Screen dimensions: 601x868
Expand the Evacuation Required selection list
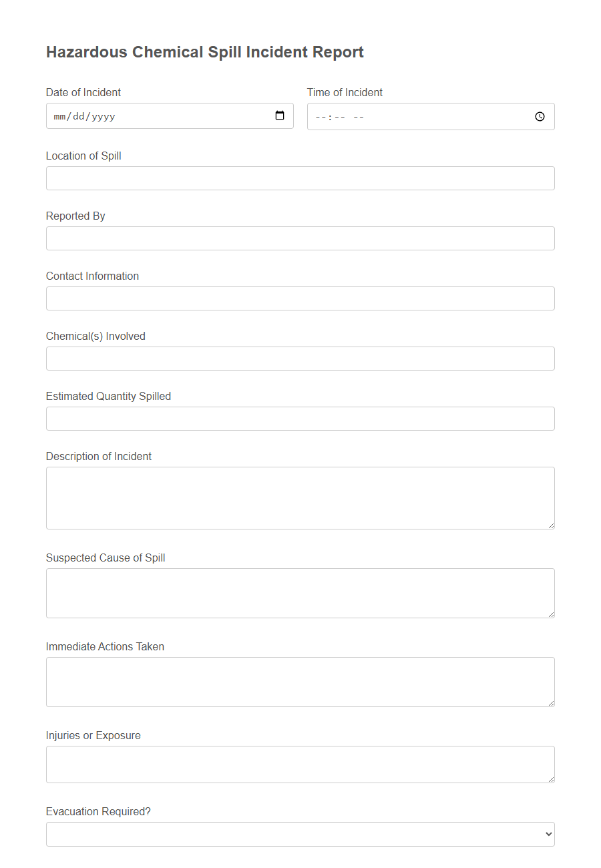[300, 834]
